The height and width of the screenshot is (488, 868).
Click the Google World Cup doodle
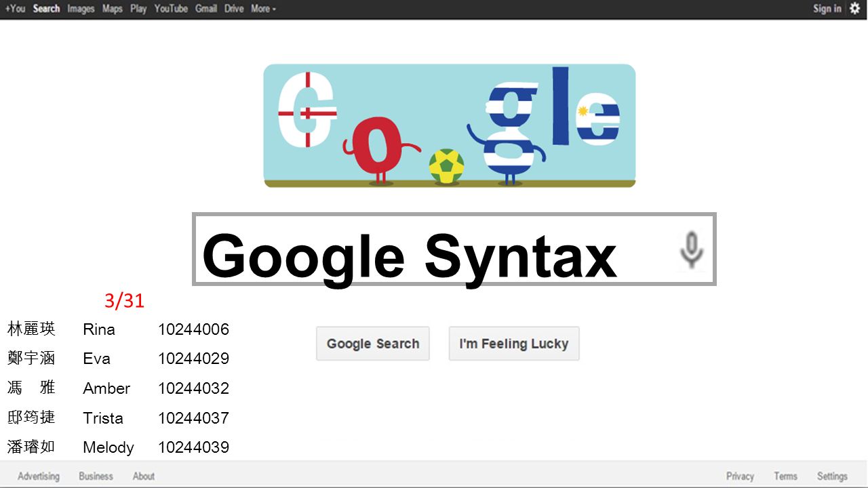(450, 125)
